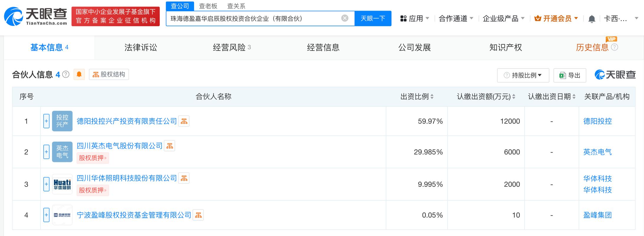Click help question mark next to 合伙人信息
644x236 pixels.
click(x=66, y=74)
